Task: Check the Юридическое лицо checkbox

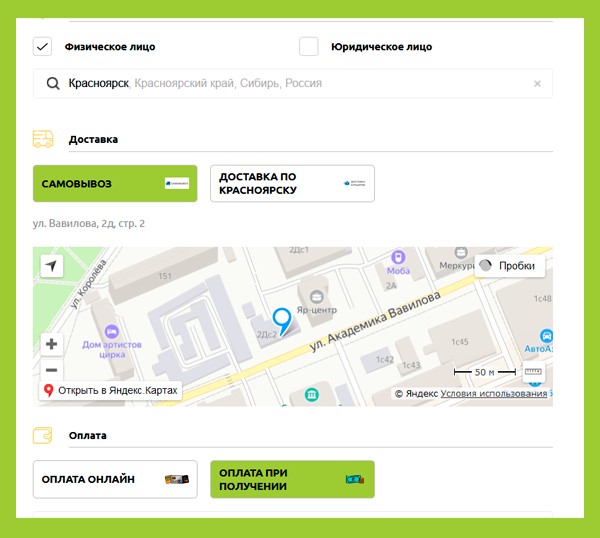Action: pos(309,46)
